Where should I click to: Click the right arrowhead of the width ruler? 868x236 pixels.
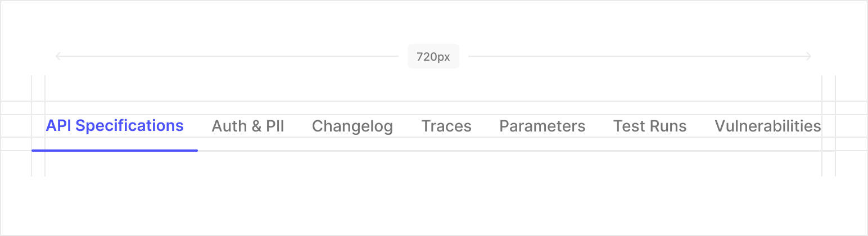[x=809, y=56]
